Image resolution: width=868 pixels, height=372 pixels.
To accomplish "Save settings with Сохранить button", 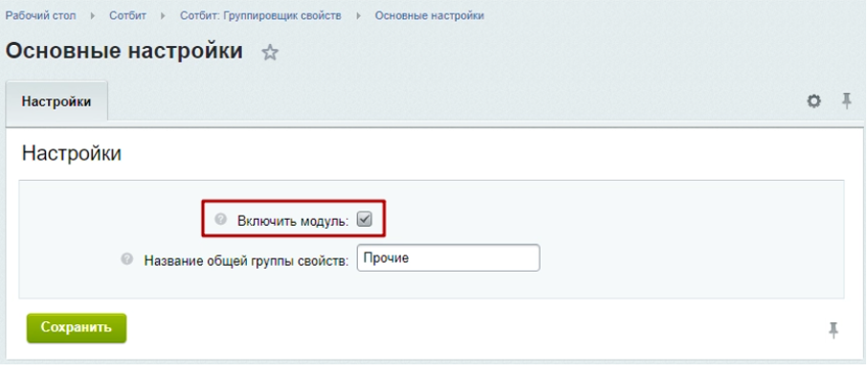I will [77, 328].
